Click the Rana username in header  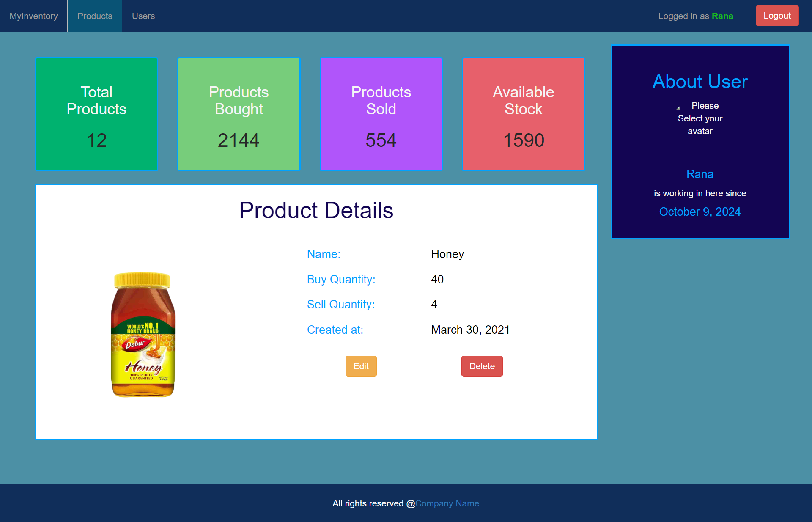722,16
